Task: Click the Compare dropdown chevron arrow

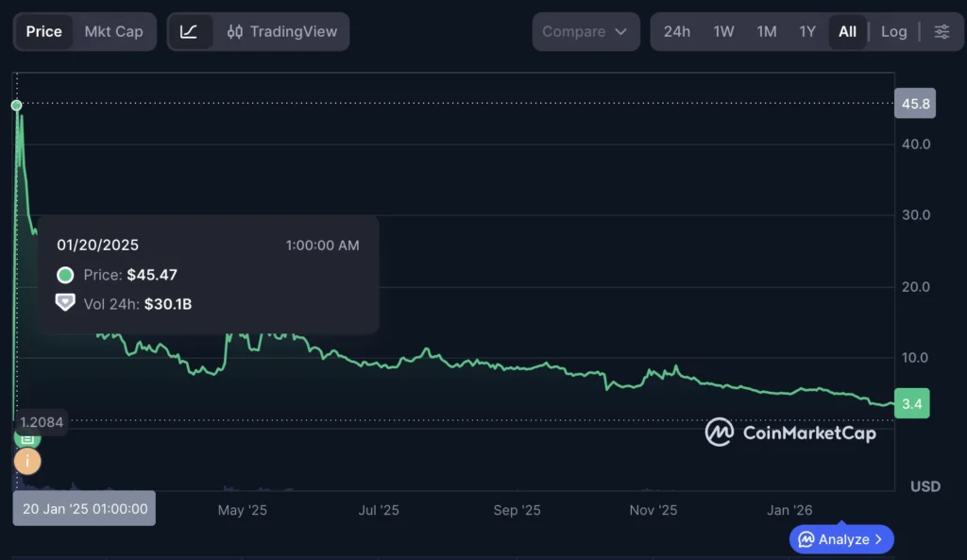Action: [x=620, y=31]
